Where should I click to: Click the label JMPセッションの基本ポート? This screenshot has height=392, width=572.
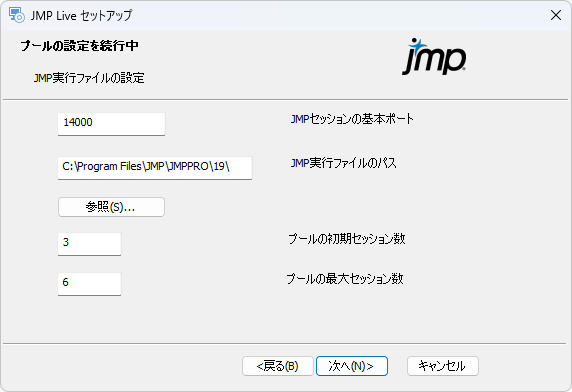tap(352, 119)
